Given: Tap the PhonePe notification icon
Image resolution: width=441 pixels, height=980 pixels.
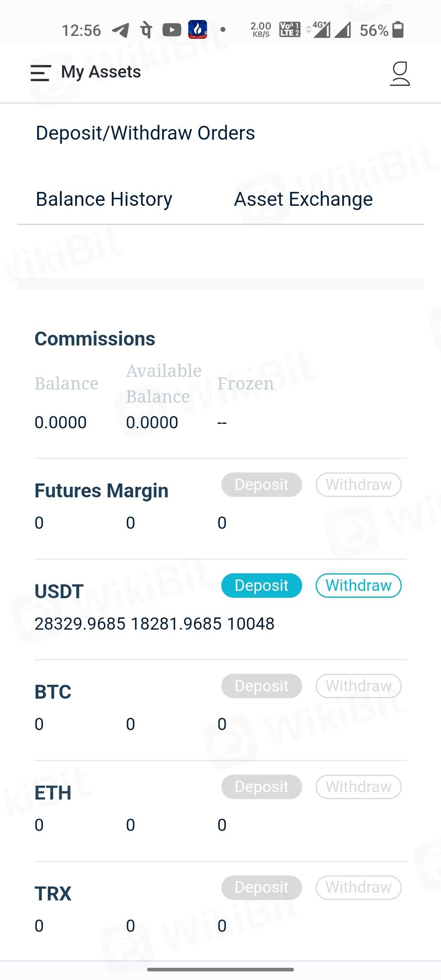Looking at the screenshot, I should (146, 30).
